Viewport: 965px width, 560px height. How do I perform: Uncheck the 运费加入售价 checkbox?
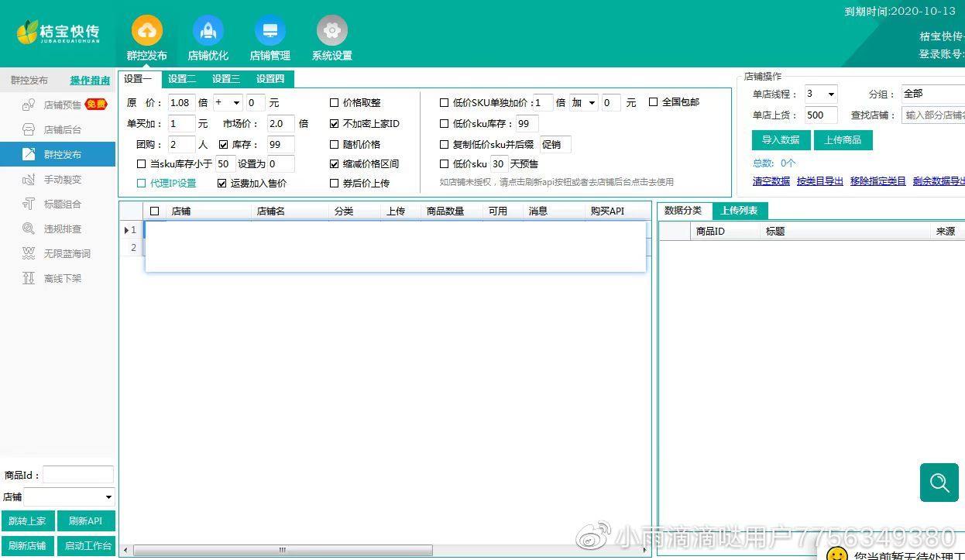click(222, 184)
